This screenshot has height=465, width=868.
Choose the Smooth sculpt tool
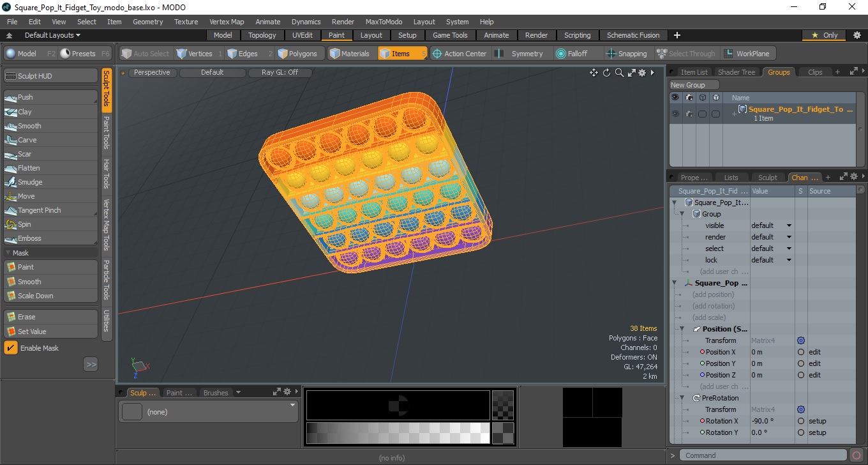[51, 126]
